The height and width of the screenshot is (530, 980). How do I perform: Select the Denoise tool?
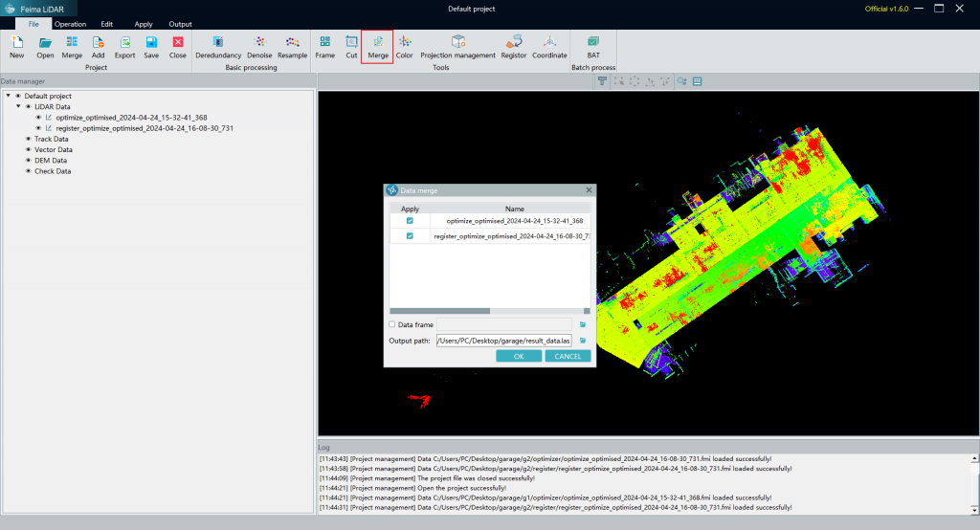259,42
